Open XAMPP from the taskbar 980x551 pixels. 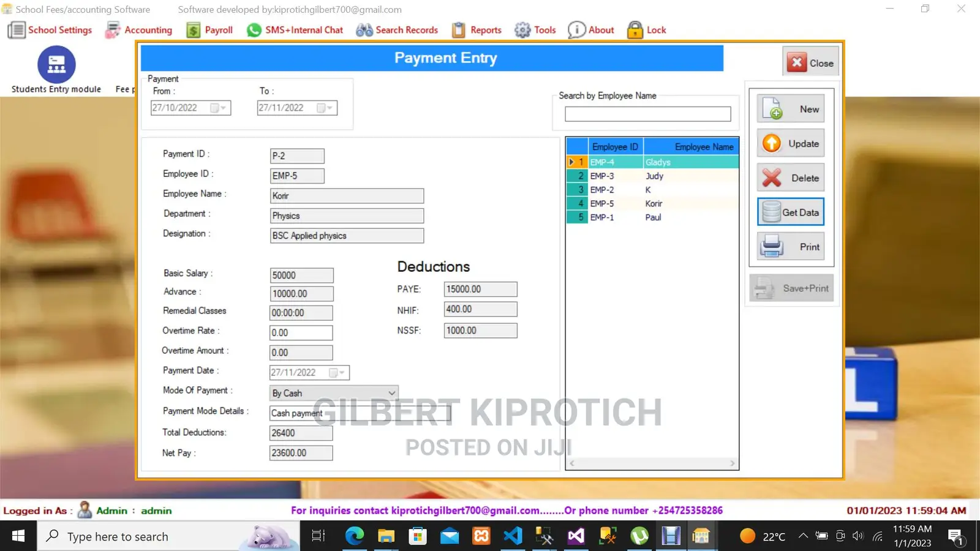pos(481,536)
